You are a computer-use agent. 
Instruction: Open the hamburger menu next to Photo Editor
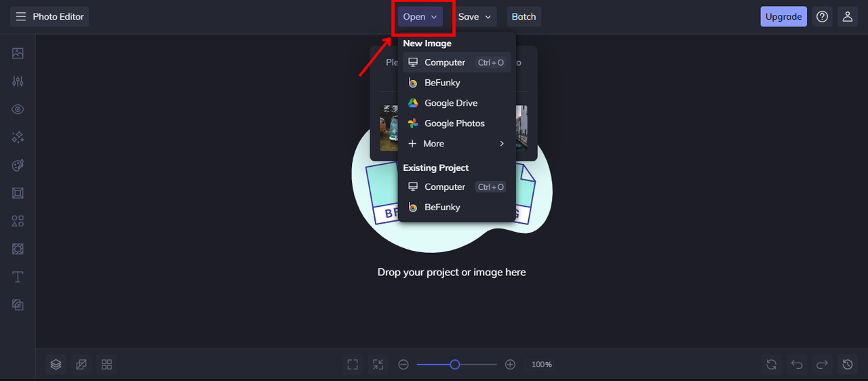[x=21, y=17]
